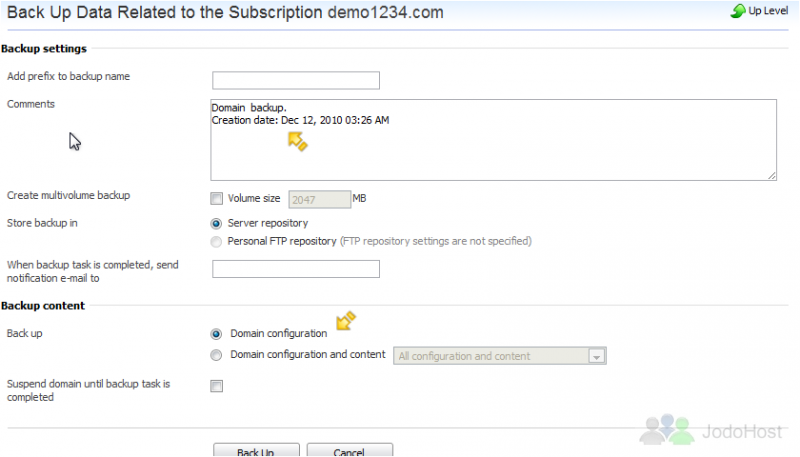Image resolution: width=800 pixels, height=457 pixels.
Task: Click the Cancel button
Action: [x=349, y=450]
